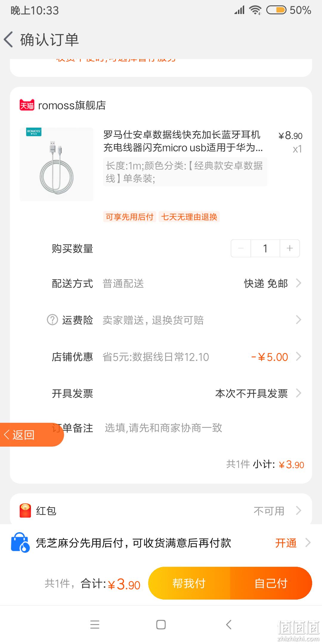
Task: Open the 运费险 help question mark icon
Action: (52, 320)
